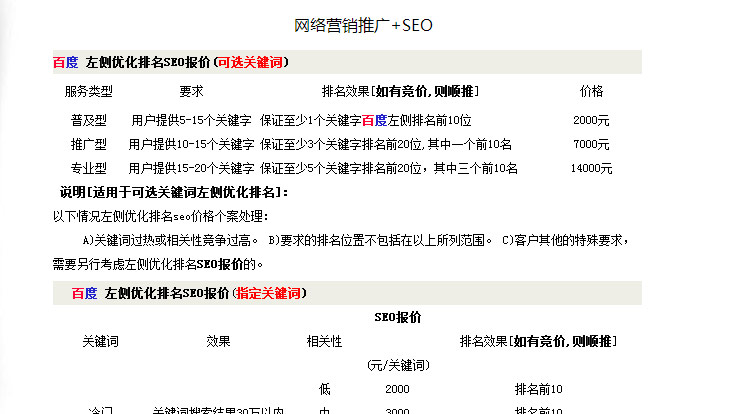The height and width of the screenshot is (414, 736).
Task: Click the (元/关键词) unit label
Action: coord(398,365)
